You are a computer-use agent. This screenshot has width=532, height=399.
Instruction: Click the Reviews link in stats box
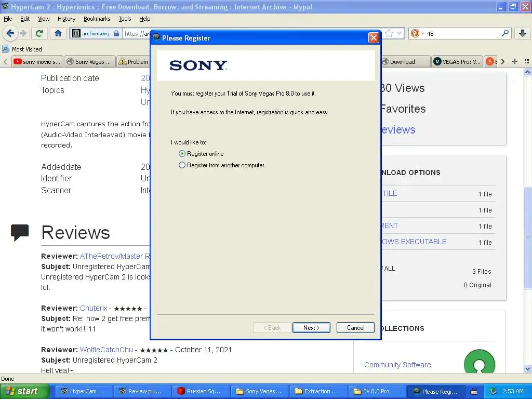(x=398, y=129)
